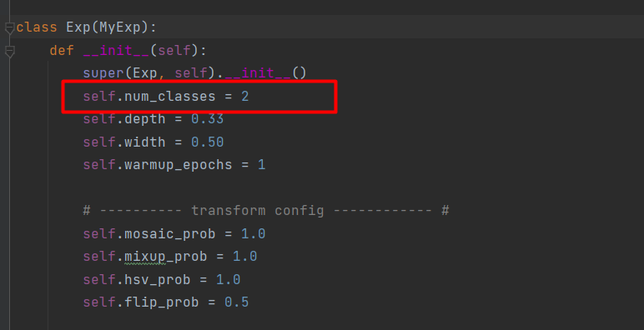Click the mosaic_prob attribute name
644x330 pixels.
pyautogui.click(x=169, y=234)
